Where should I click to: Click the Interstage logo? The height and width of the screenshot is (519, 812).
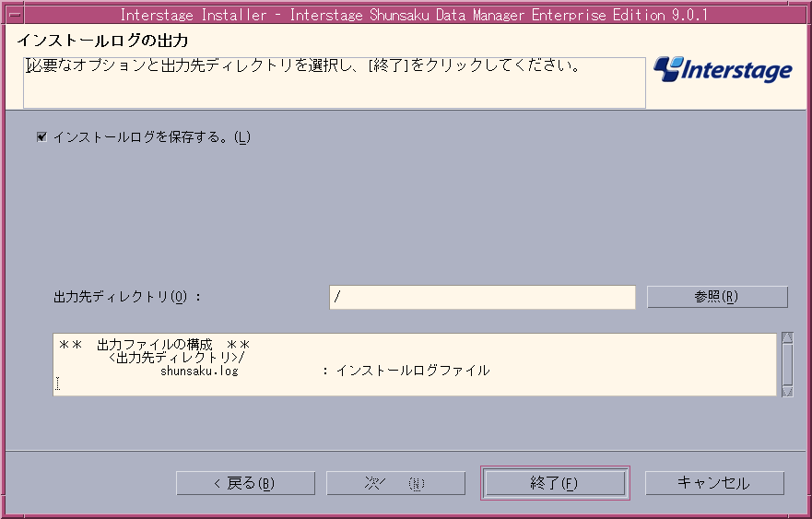click(723, 69)
